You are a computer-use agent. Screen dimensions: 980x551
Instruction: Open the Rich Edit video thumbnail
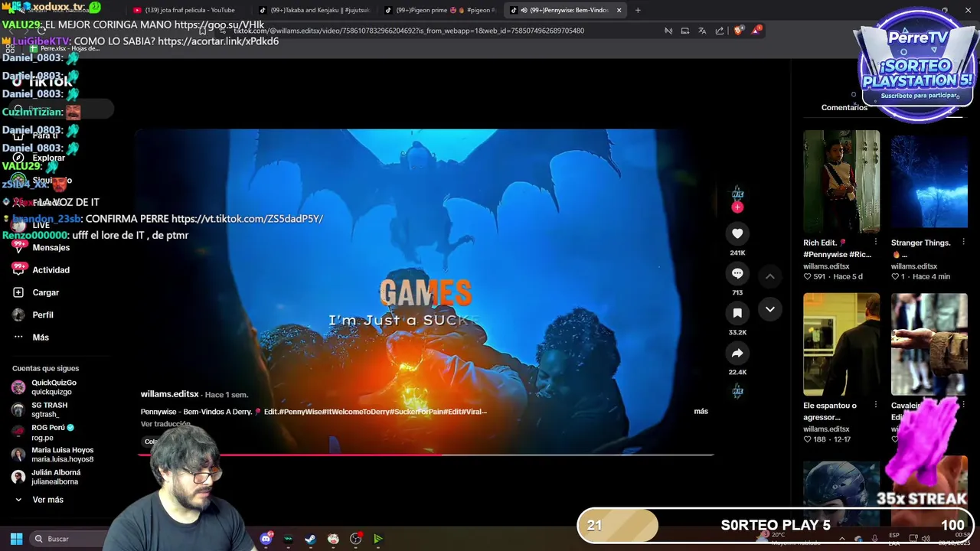tap(841, 181)
